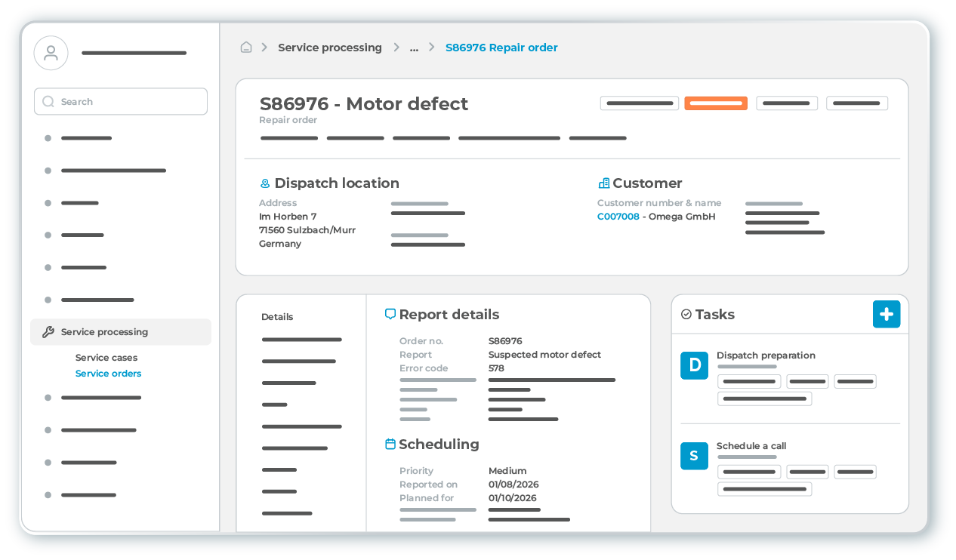
Task: Open S86976 Repair order breadcrumb
Action: point(501,48)
